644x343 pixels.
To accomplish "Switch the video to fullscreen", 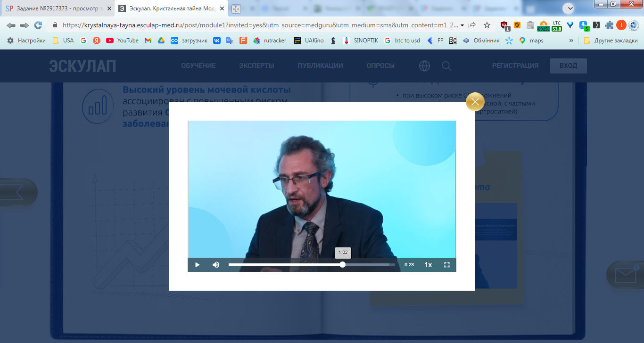I will pyautogui.click(x=447, y=265).
